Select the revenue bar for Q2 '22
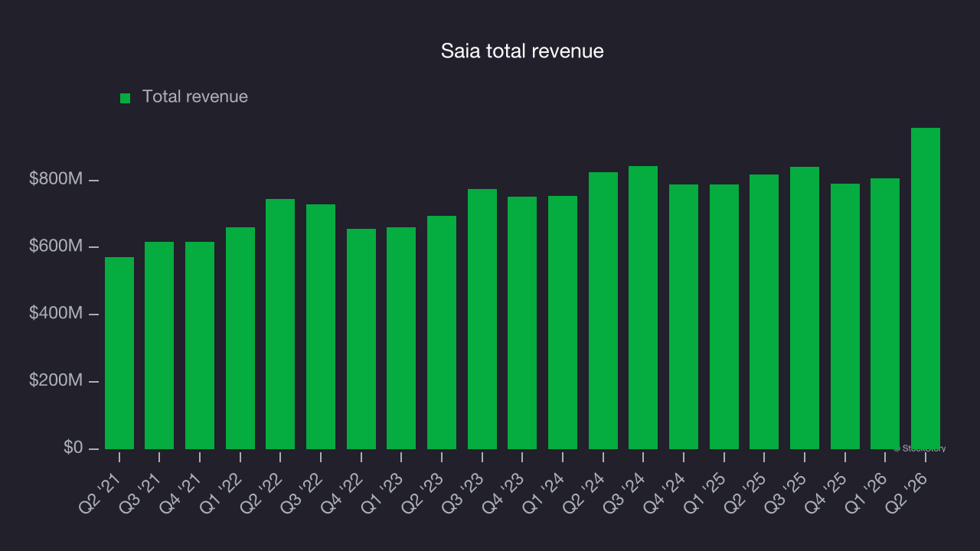 [x=280, y=324]
